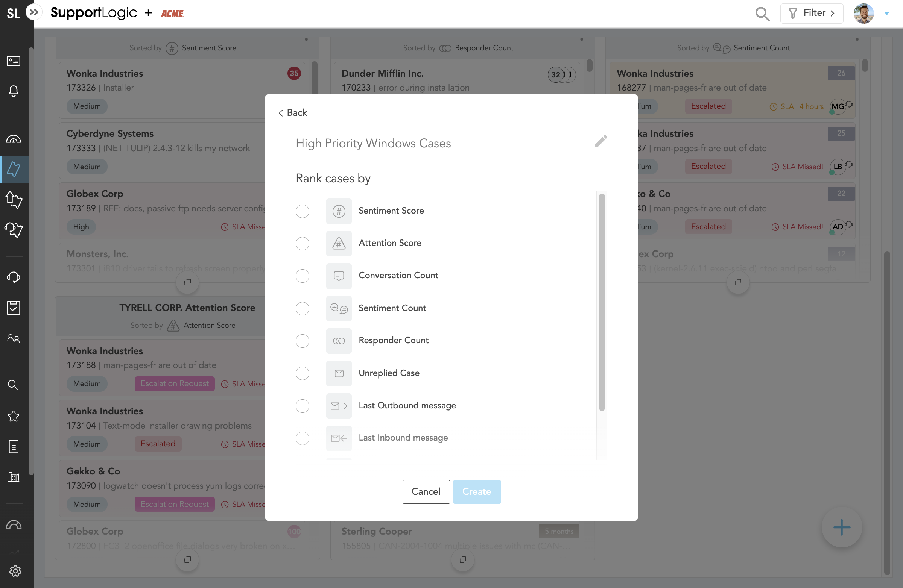Click the High Priority Windows Cases name field
This screenshot has height=588, width=903.
[440, 144]
